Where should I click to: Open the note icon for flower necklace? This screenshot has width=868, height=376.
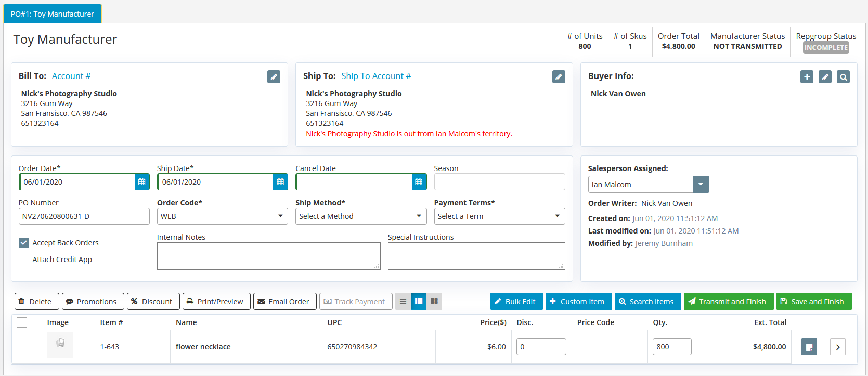[809, 347]
